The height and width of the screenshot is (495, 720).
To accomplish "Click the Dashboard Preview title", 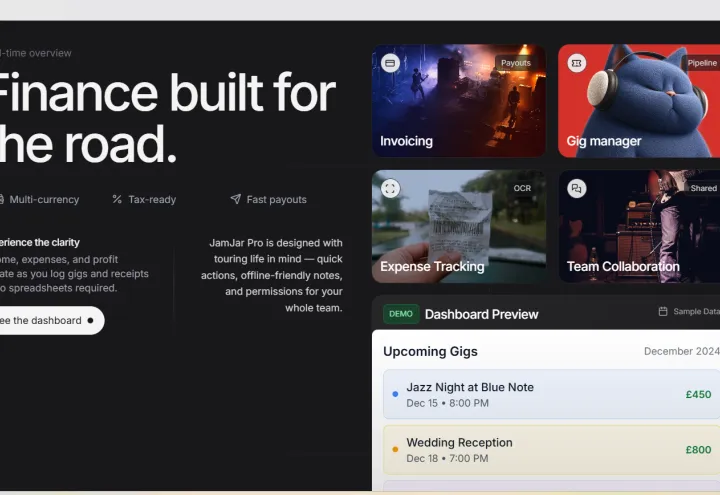I will (x=481, y=314).
